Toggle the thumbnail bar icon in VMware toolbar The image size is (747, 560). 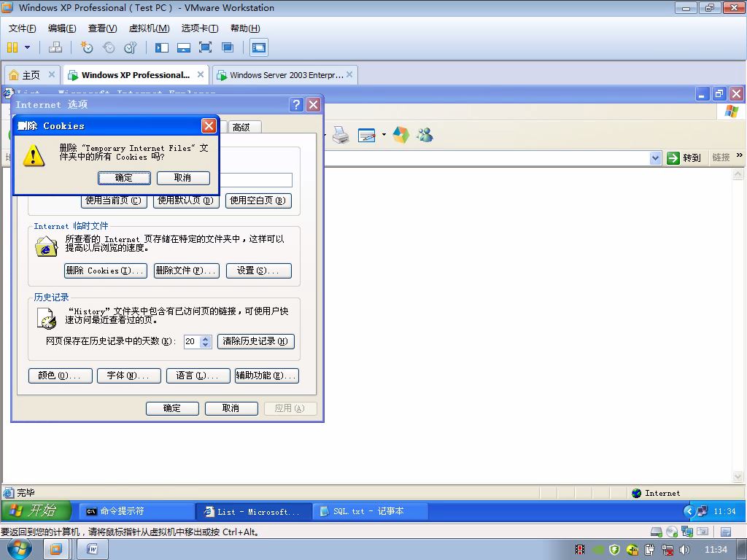click(183, 47)
